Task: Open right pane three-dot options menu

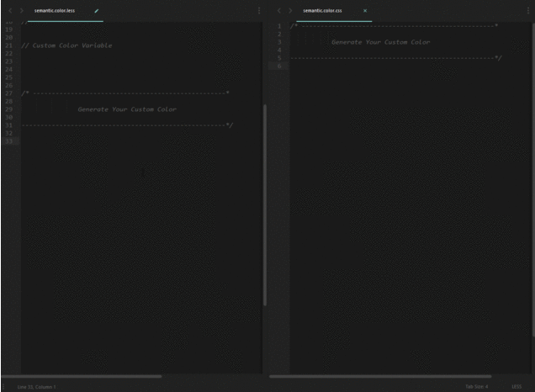Action: pyautogui.click(x=528, y=11)
